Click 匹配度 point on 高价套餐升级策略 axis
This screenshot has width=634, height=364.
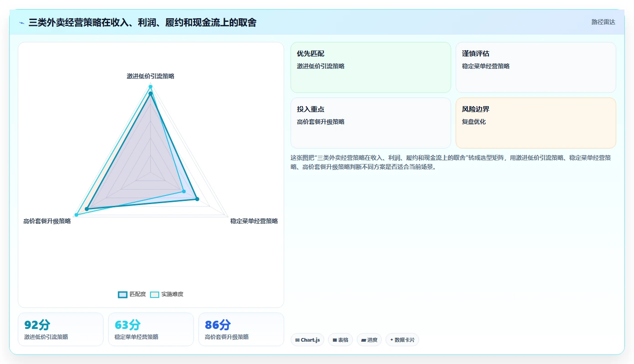(87, 209)
